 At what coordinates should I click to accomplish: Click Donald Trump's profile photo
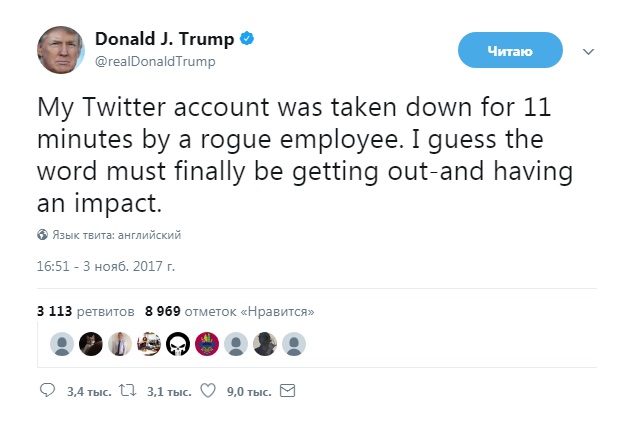click(61, 51)
